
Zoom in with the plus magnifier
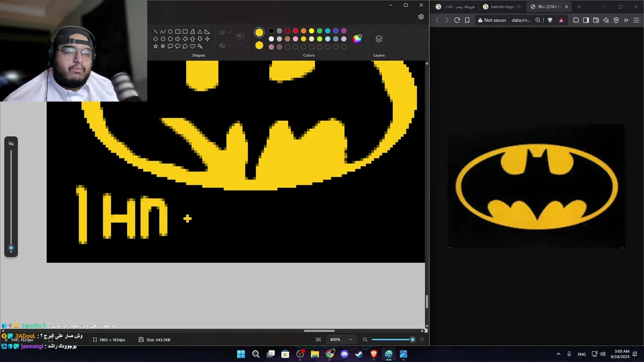coord(422,340)
